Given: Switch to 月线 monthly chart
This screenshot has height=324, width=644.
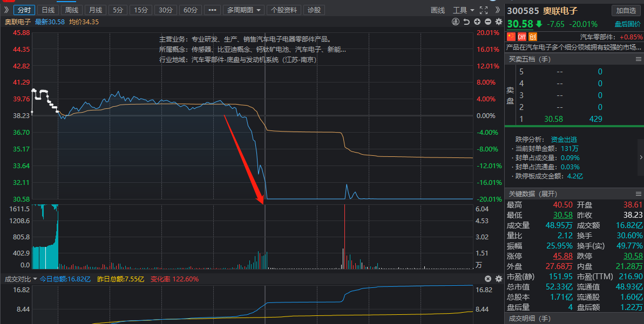Looking at the screenshot, I should coord(96,10).
